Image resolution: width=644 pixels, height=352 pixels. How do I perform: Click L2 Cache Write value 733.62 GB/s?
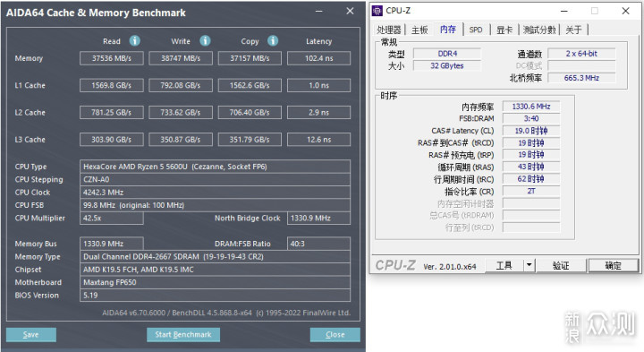(x=181, y=113)
